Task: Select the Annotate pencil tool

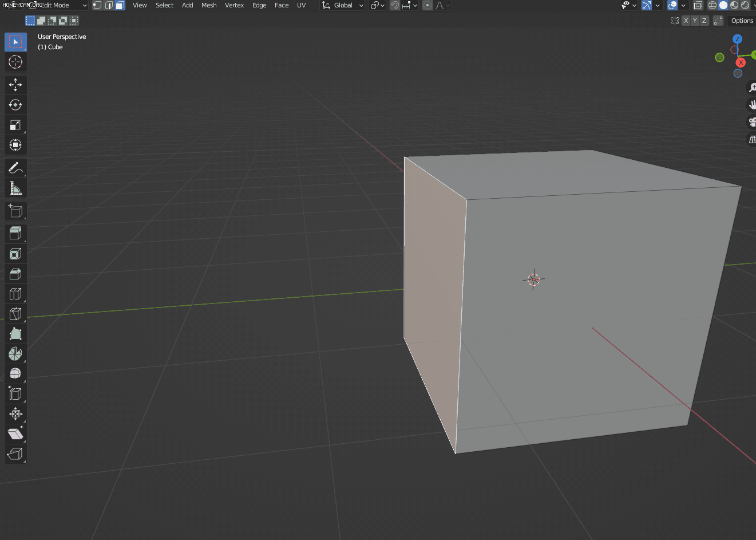Action: [x=15, y=168]
